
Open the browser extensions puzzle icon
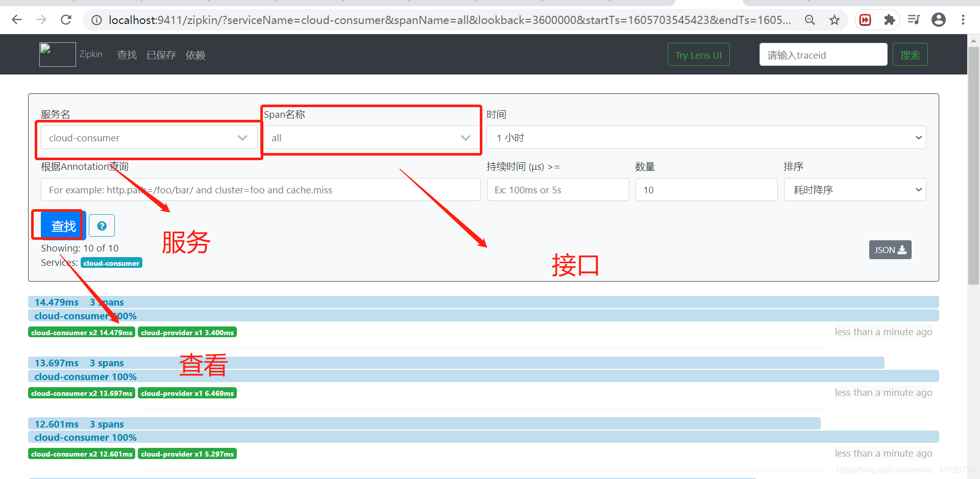click(x=890, y=20)
